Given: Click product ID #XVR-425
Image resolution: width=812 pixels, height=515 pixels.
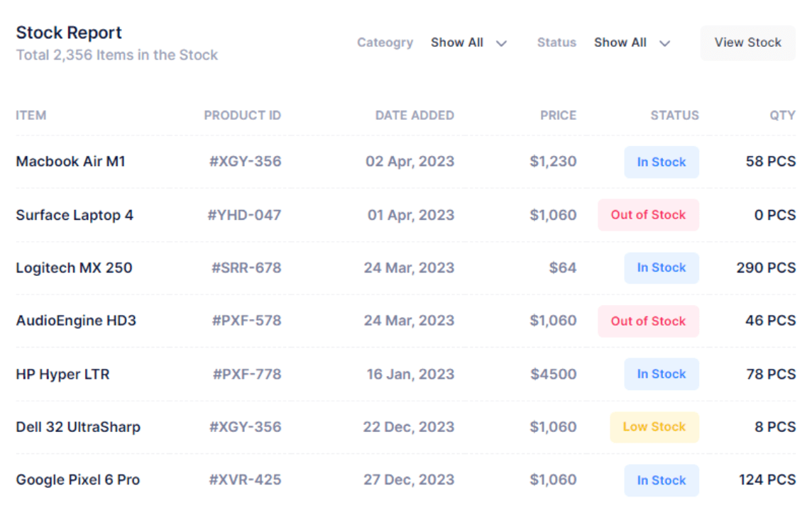Looking at the screenshot, I should click(245, 480).
